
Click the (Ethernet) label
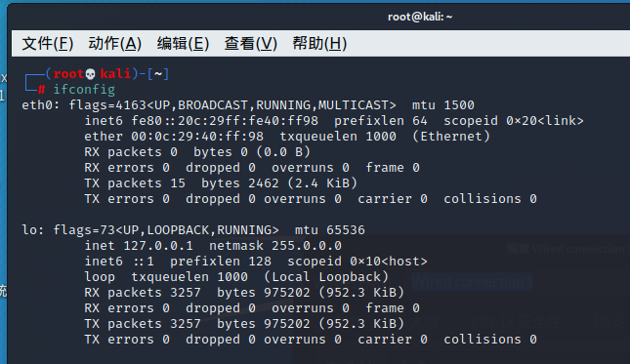(x=451, y=137)
